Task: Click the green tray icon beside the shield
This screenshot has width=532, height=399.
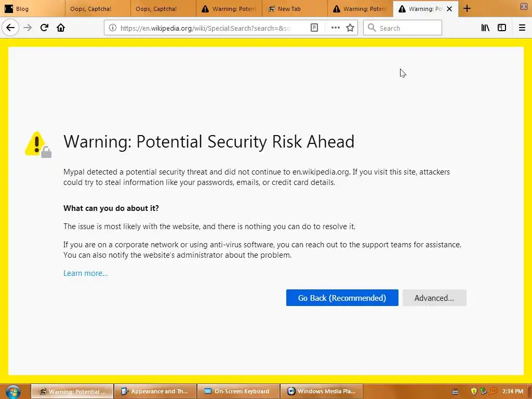Action: pos(484,391)
